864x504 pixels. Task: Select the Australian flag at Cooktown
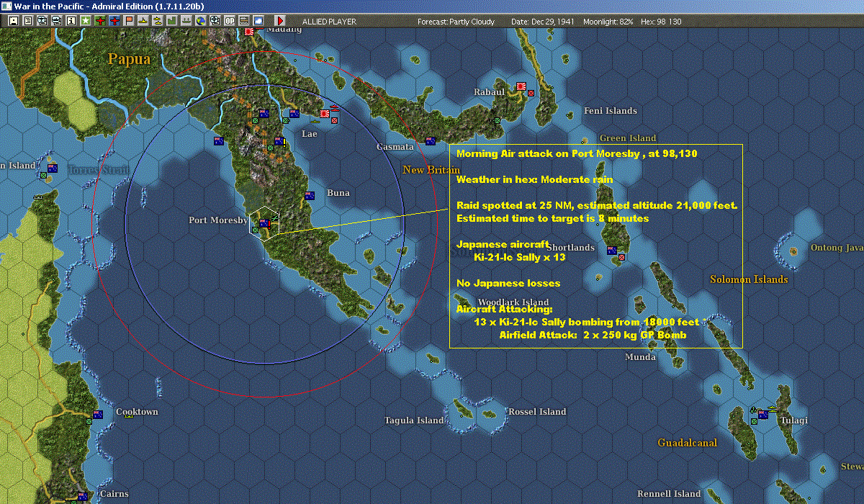(x=98, y=414)
